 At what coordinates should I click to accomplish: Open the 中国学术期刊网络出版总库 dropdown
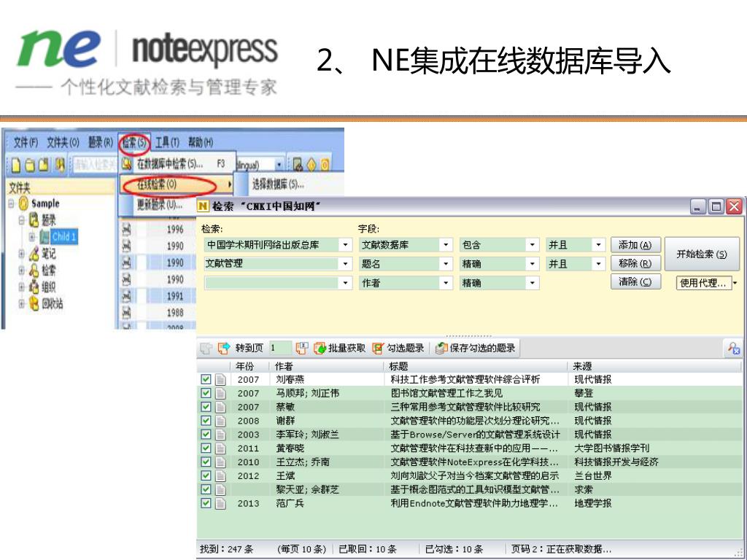(x=345, y=245)
